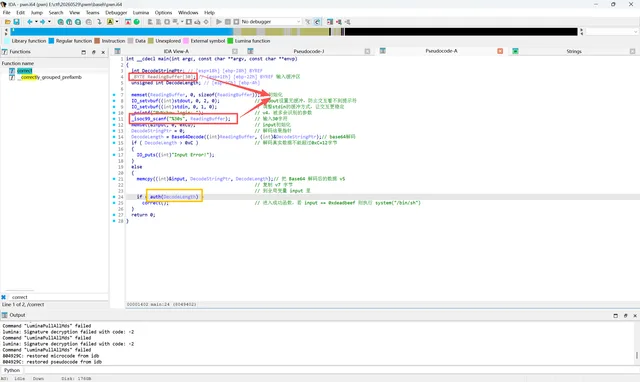Select the 'correct' function in the list
Image resolution: width=640 pixels, height=382 pixels.
[24, 71]
